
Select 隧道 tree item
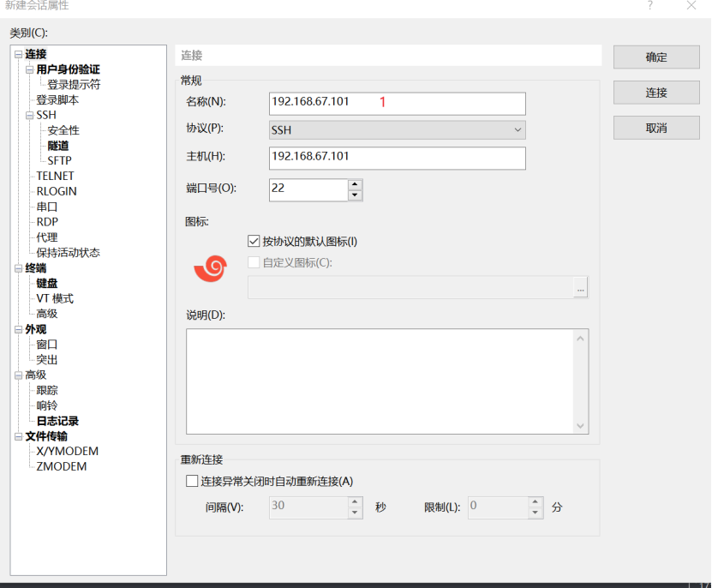(x=58, y=146)
